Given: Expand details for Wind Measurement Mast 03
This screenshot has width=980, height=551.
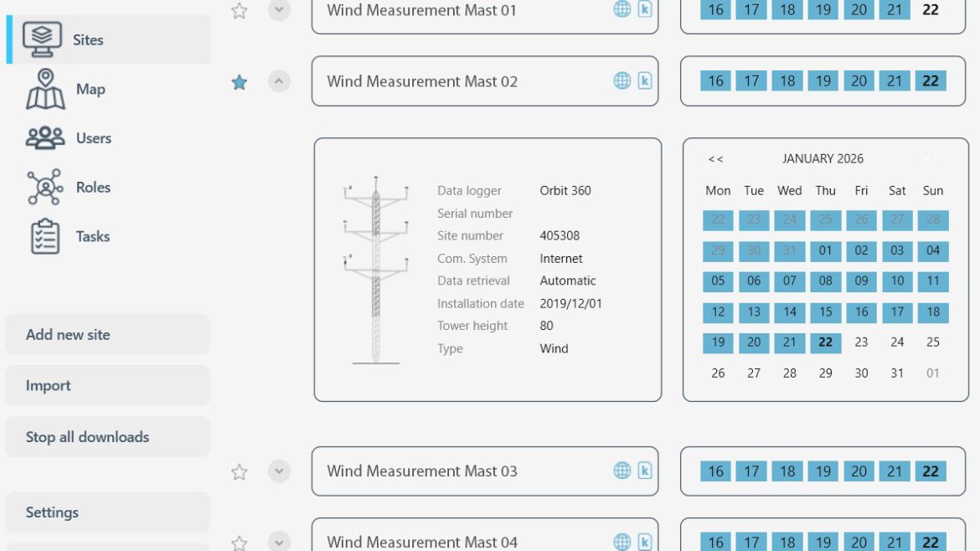Looking at the screenshot, I should (279, 471).
